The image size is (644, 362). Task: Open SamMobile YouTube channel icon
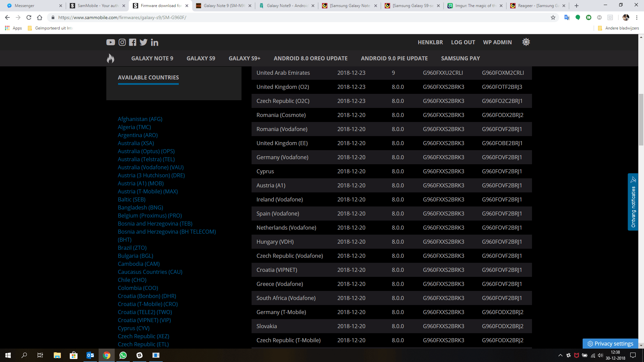click(x=110, y=42)
